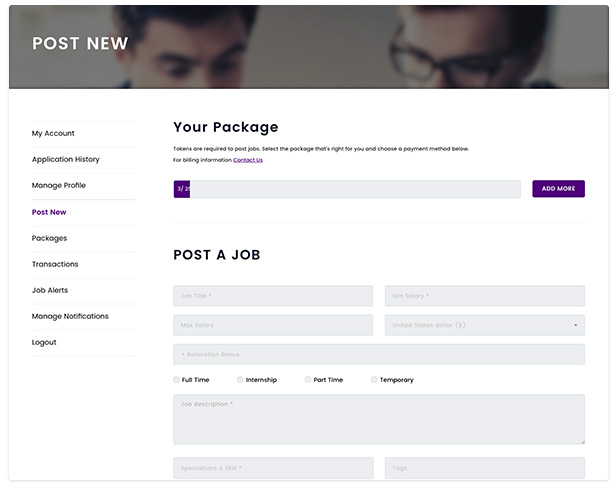Go to My Account in sidebar
Viewport: 616px width, 491px height.
tap(53, 133)
